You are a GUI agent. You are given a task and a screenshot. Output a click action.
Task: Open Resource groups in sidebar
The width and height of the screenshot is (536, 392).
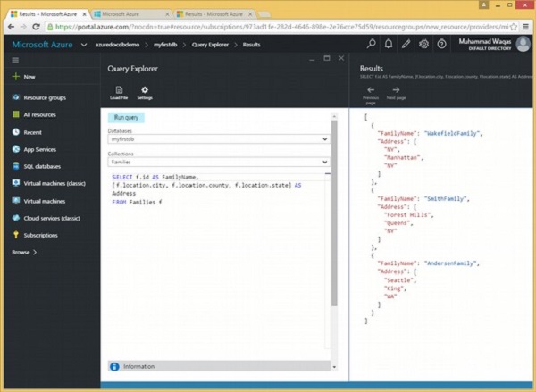tap(45, 97)
